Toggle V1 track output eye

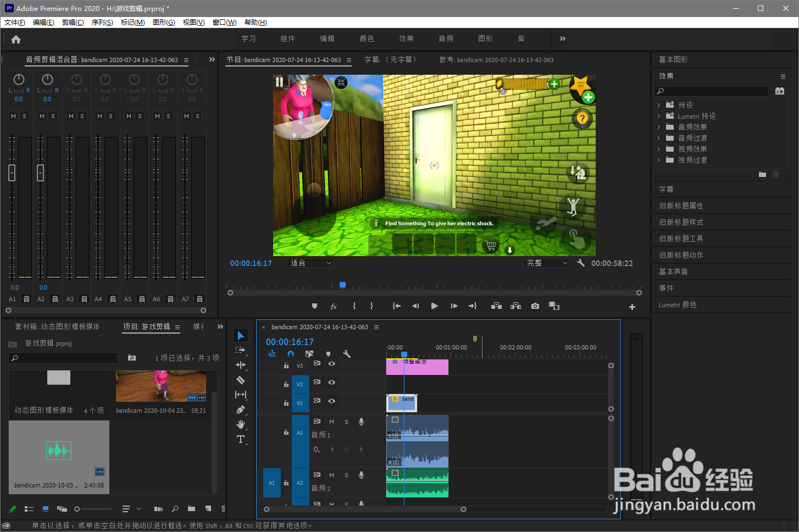pyautogui.click(x=332, y=401)
